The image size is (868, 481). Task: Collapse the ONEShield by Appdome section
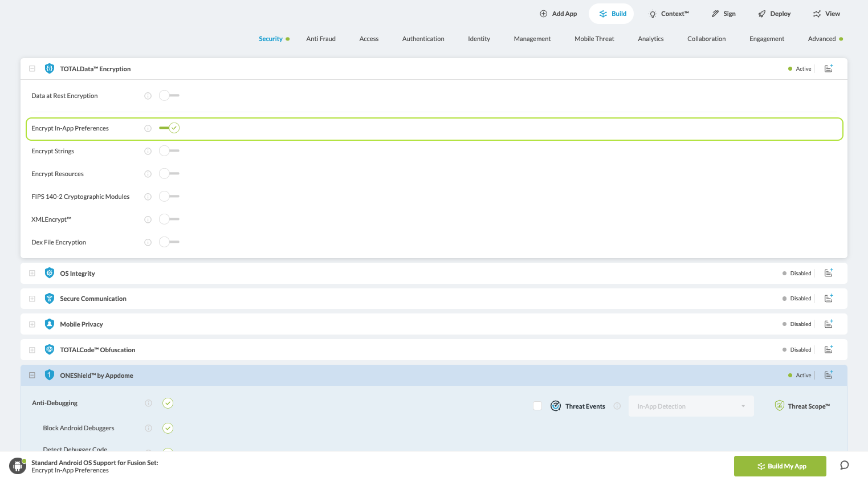32,376
